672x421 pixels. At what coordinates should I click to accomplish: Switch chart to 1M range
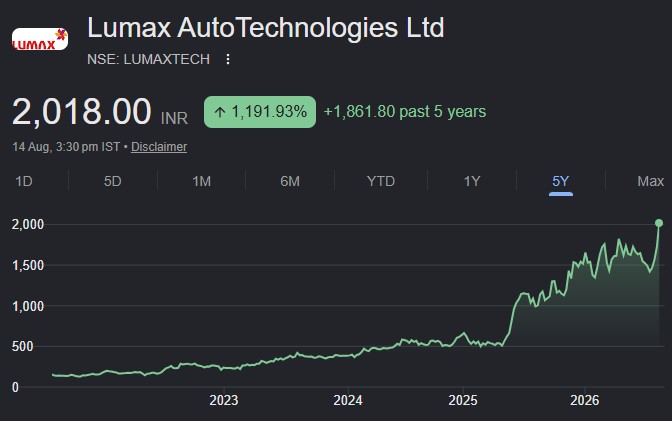tap(201, 181)
